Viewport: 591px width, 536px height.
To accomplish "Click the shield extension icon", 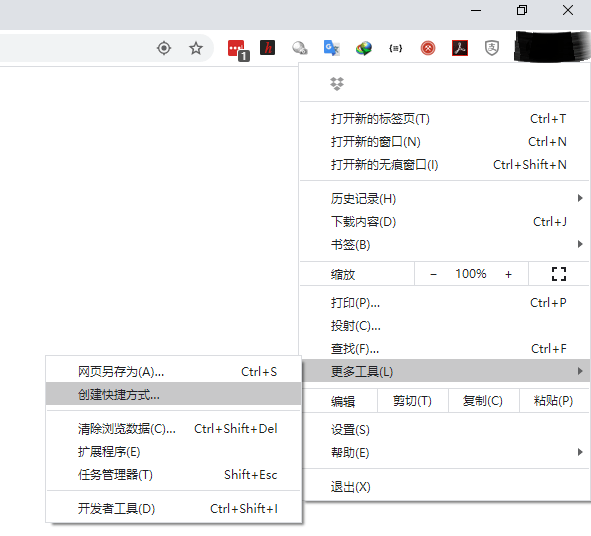I will point(491,48).
